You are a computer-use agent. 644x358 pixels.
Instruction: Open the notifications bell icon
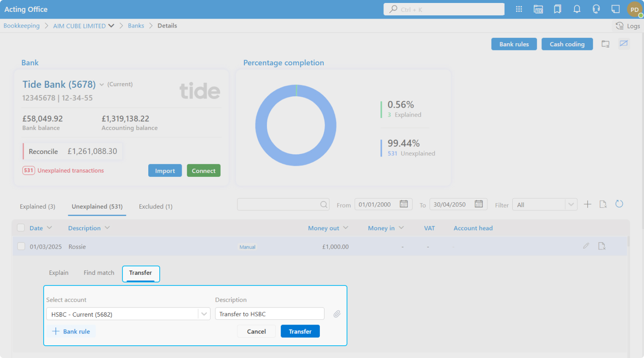(577, 9)
